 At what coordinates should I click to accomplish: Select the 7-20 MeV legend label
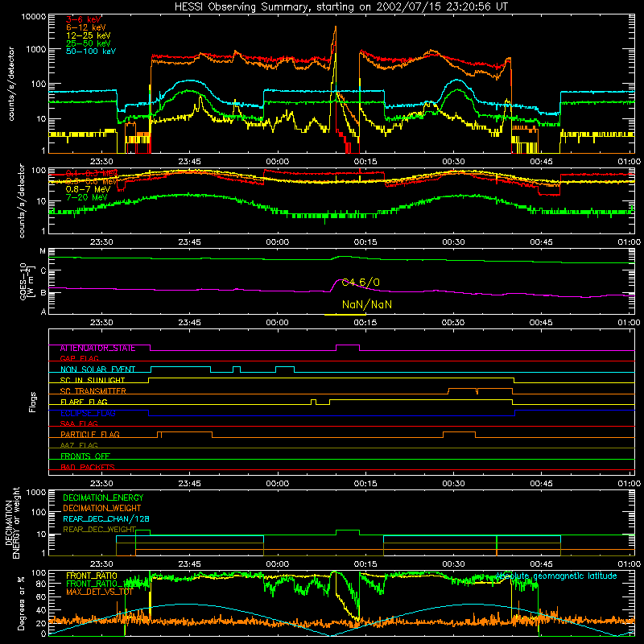point(86,197)
